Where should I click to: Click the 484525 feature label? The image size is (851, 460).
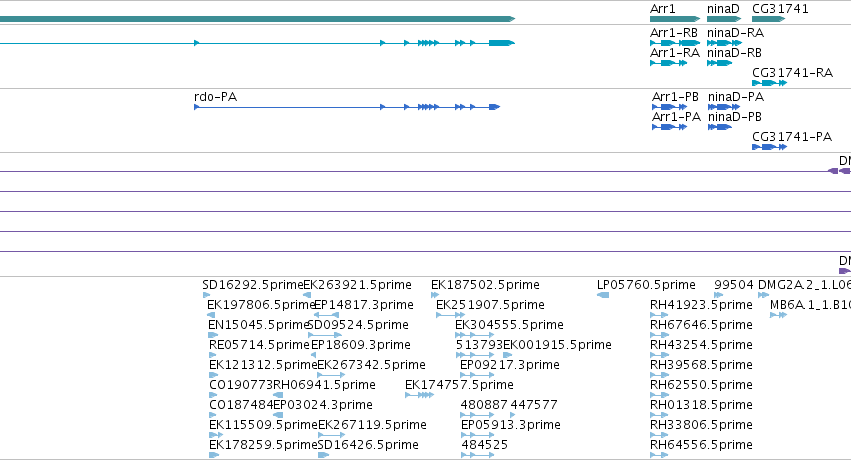(485, 445)
